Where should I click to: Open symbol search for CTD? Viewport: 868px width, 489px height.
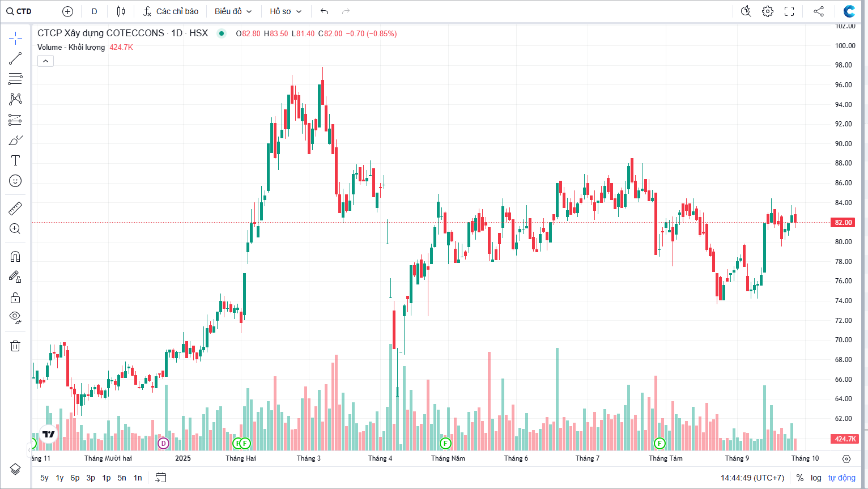click(x=19, y=11)
